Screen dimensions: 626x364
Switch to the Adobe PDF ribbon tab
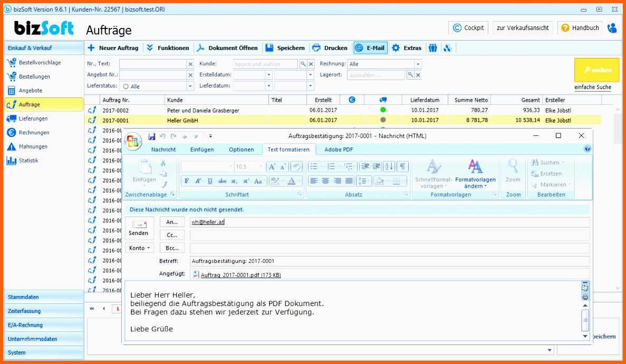click(x=339, y=150)
